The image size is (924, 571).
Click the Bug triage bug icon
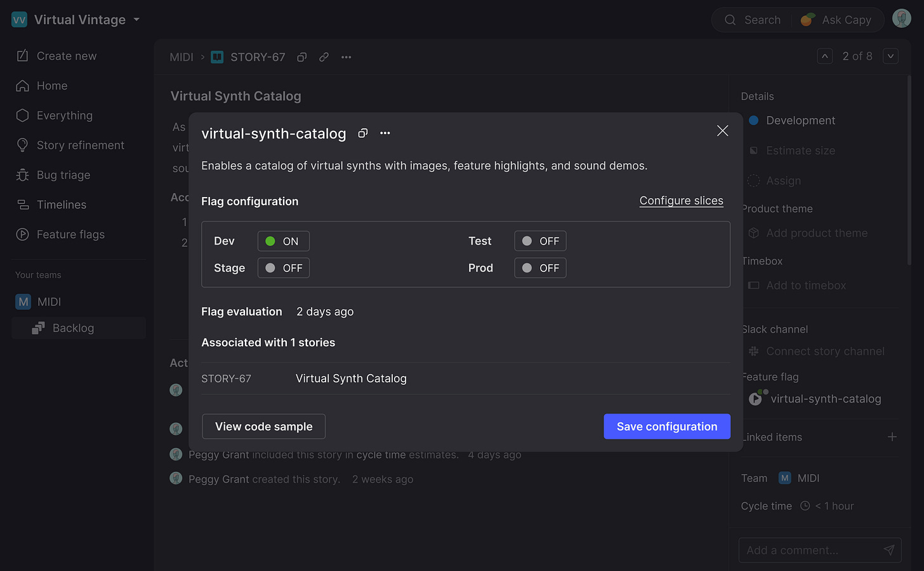coord(22,175)
